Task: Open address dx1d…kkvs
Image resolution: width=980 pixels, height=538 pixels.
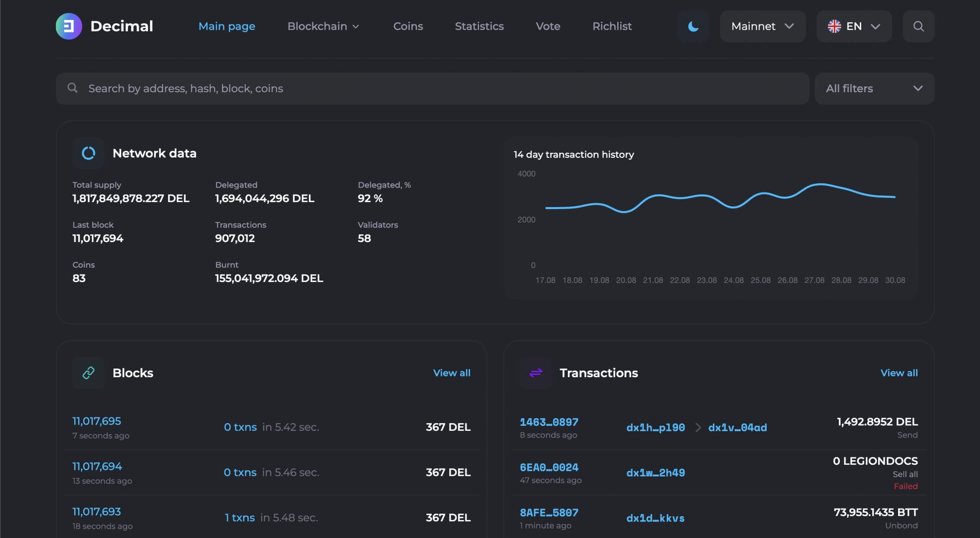Action: [655, 518]
